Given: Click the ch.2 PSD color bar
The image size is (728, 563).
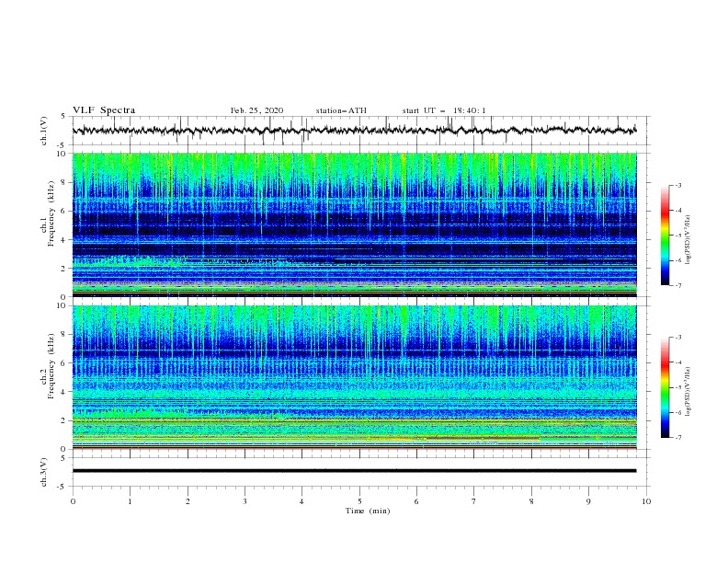Looking at the screenshot, I should 665,387.
